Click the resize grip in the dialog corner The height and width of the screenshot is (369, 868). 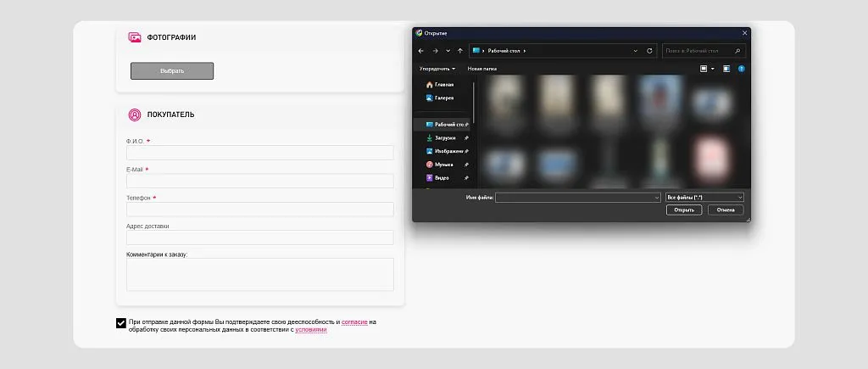pos(748,220)
